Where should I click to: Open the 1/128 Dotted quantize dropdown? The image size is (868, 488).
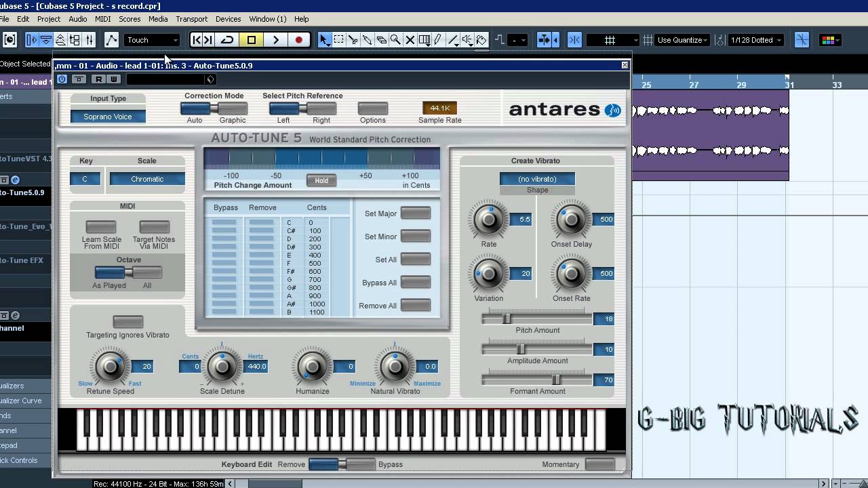pos(755,40)
